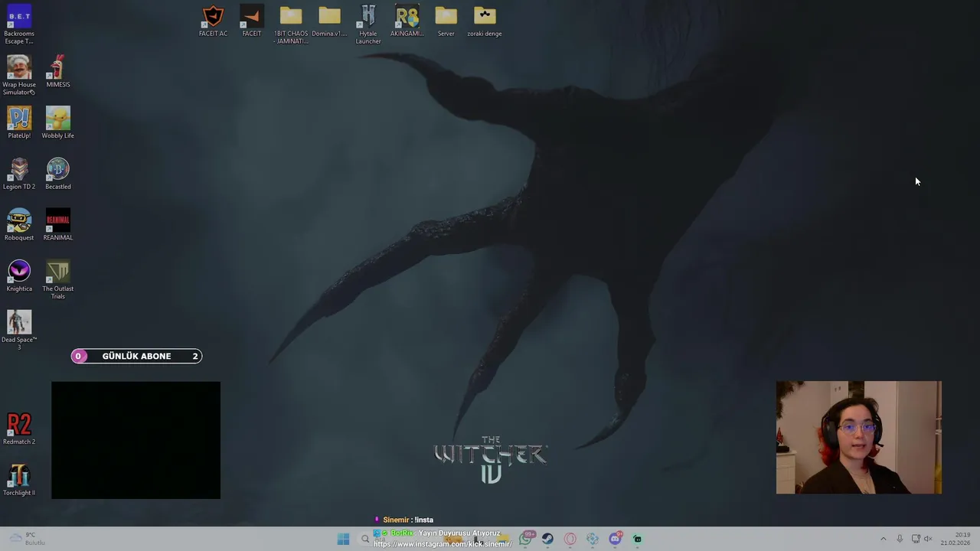Viewport: 980px width, 551px height.
Task: Switch to Steam in the taskbar
Action: coord(547,539)
